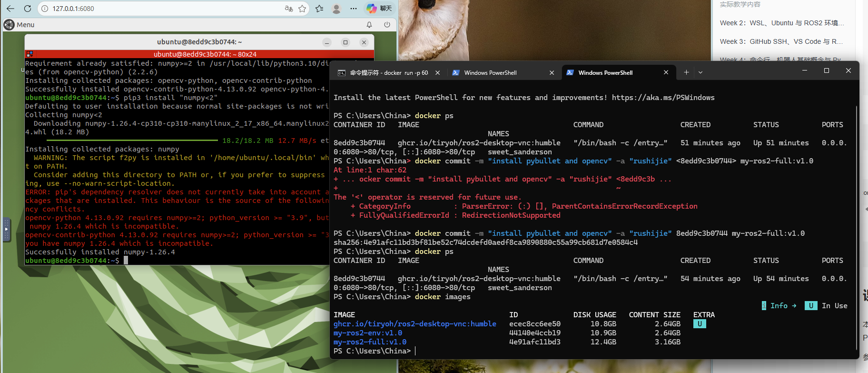
Task: Minimize the ubuntu@8edd9c3b0744 terminal window
Action: point(327,42)
